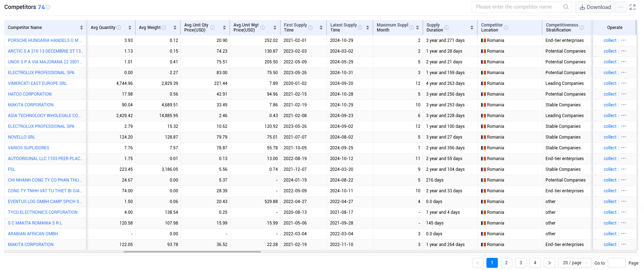644x270 pixels.
Task: Sort by Competitor Name column arrows
Action: click(x=81, y=28)
